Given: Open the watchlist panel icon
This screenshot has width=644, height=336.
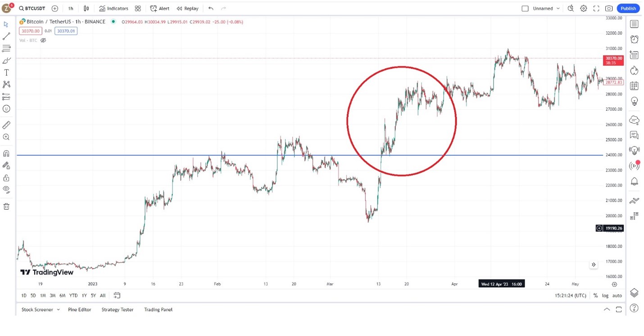Looking at the screenshot, I should pyautogui.click(x=634, y=24).
